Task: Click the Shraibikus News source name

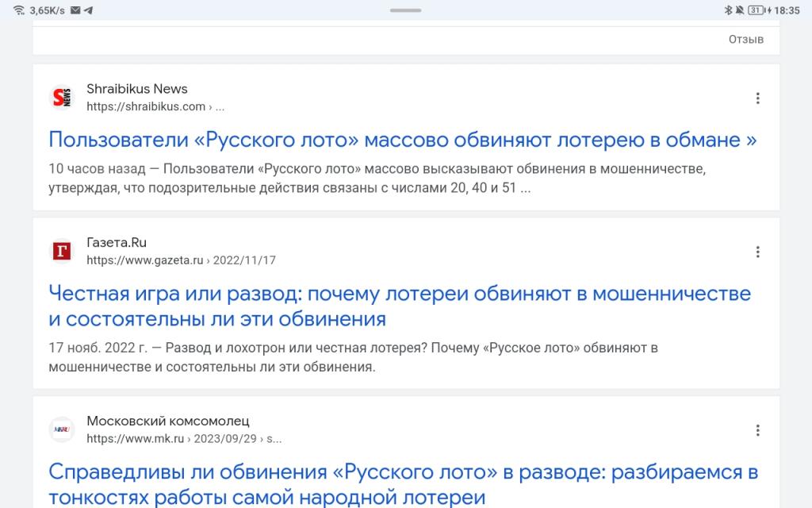Action: [136, 89]
